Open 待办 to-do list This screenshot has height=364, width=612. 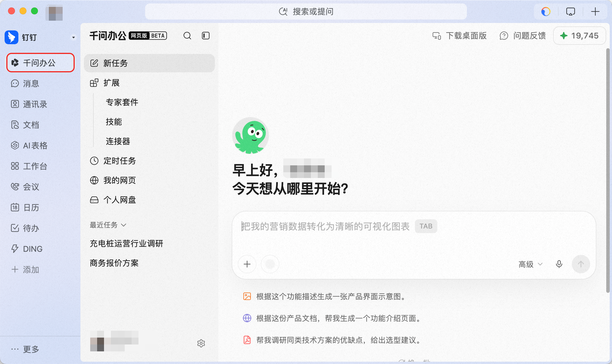point(41,228)
